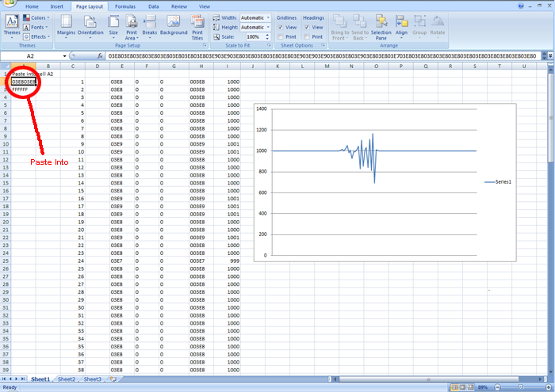Open the Breaks menu
This screenshot has width=555, height=392.
150,26
